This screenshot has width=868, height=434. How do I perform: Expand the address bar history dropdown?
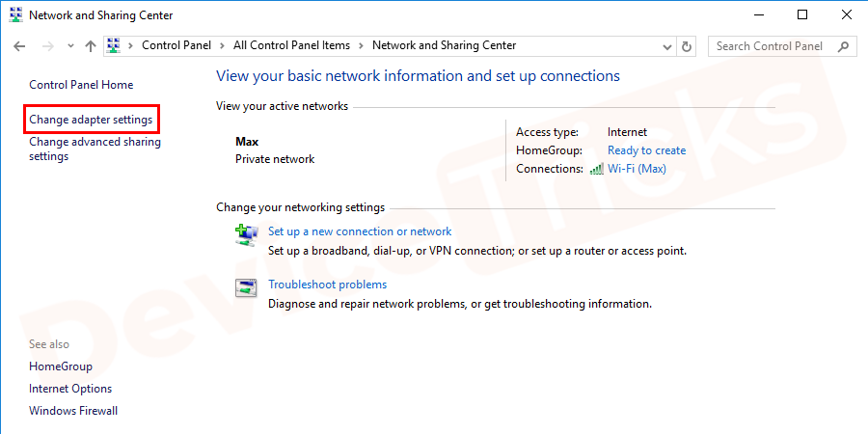(x=669, y=46)
